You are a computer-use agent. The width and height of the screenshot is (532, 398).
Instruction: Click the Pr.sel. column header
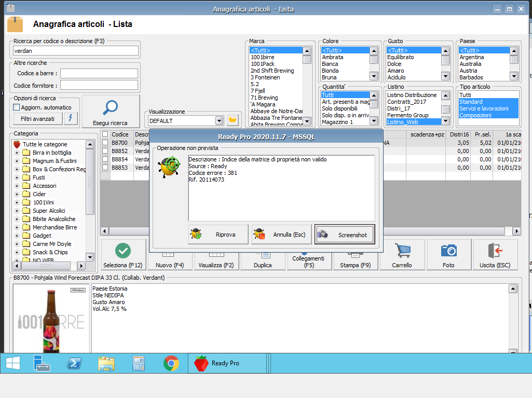[x=482, y=134]
